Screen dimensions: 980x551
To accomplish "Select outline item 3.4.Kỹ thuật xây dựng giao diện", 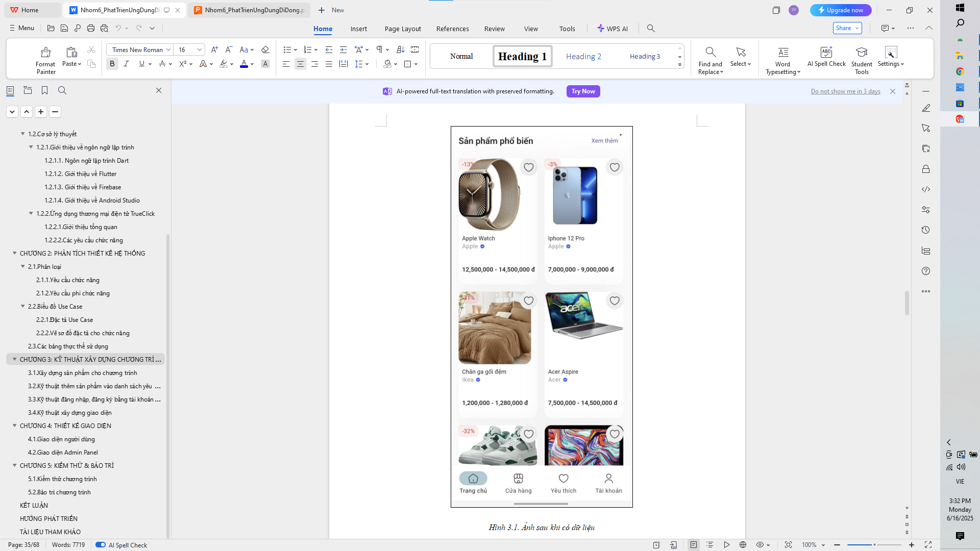I will pos(69,412).
